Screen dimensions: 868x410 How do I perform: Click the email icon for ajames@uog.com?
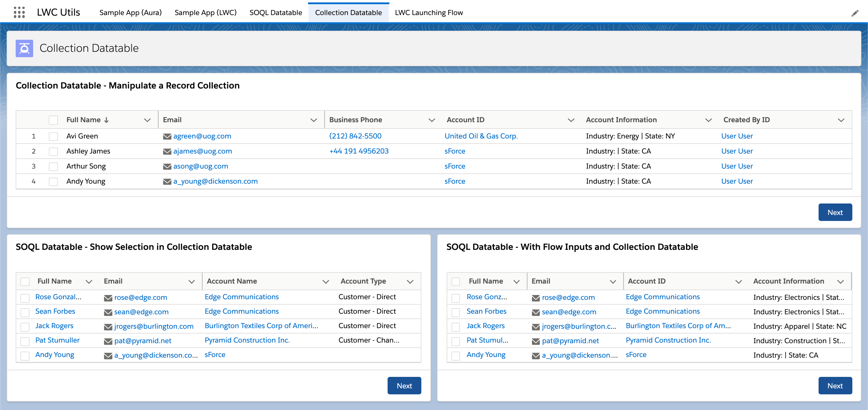[165, 150]
